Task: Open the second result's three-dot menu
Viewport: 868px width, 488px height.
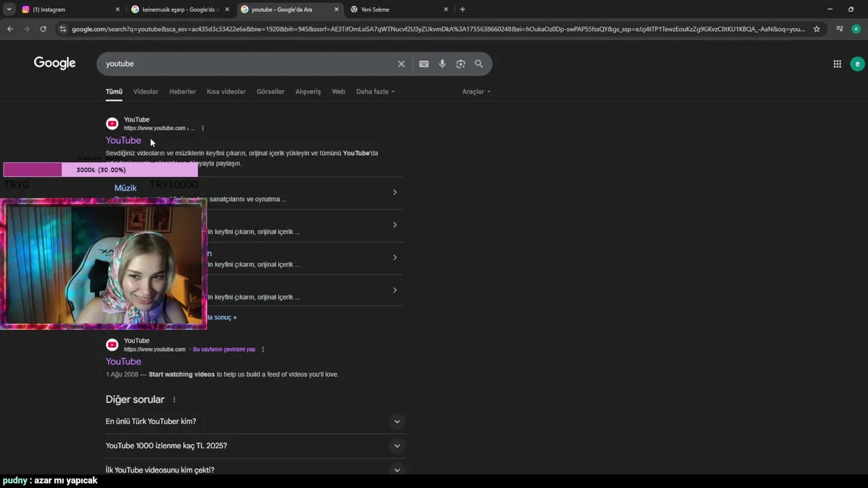Action: [x=262, y=350]
